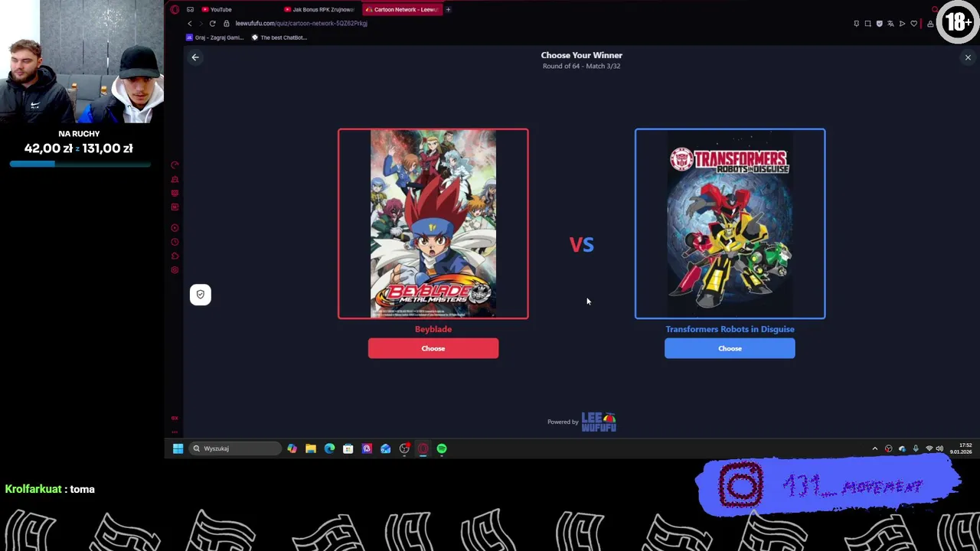Screen dimensions: 980x551
Task: Open the tab islands workspace icon
Action: [x=190, y=9]
